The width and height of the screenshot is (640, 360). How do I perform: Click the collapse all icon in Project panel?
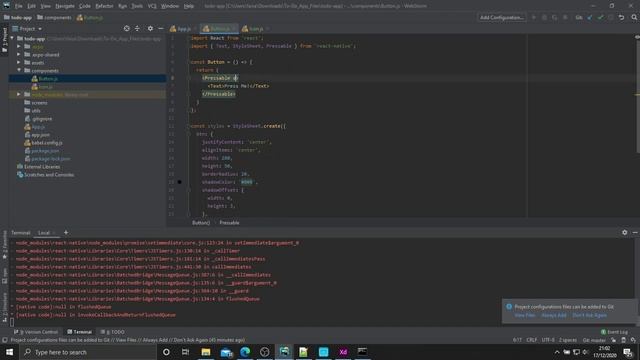tap(137, 29)
